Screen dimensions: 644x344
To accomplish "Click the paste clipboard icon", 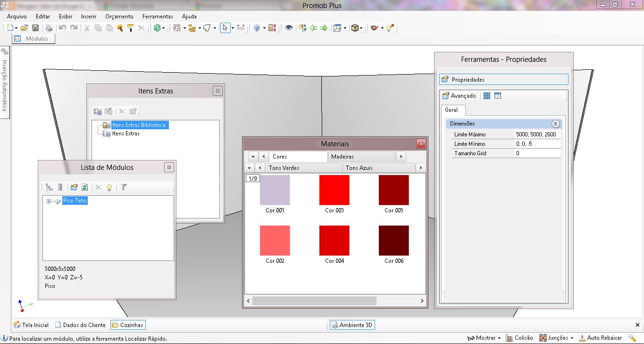I will coord(109,28).
